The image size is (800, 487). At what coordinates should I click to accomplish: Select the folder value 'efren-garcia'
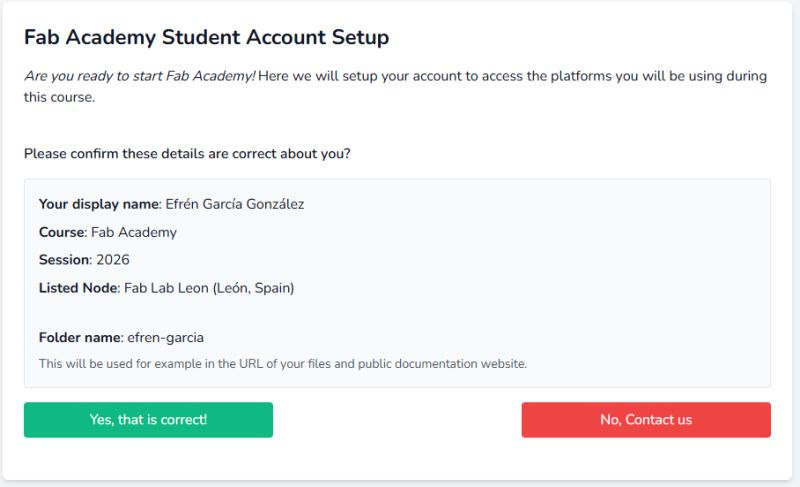click(x=166, y=337)
